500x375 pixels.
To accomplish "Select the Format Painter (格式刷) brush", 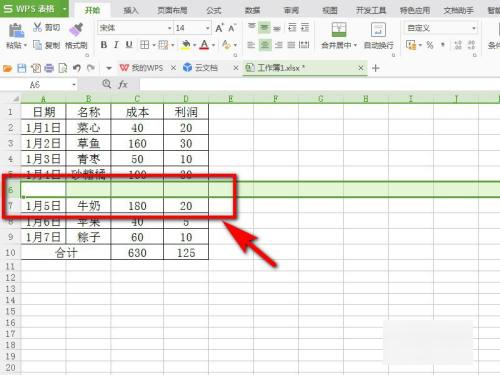I will pyautogui.click(x=76, y=29).
